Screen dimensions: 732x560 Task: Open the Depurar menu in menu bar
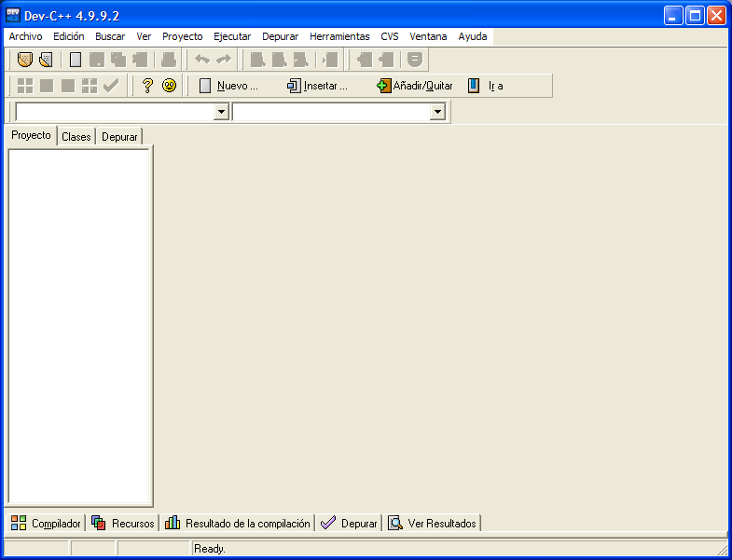point(280,36)
